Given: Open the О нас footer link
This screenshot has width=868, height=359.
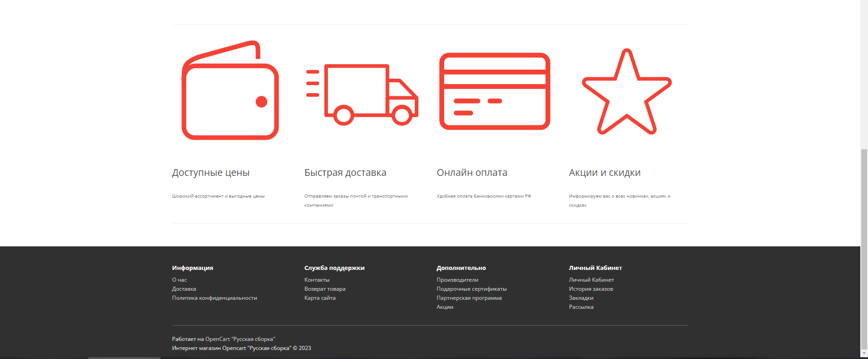Looking at the screenshot, I should (179, 280).
